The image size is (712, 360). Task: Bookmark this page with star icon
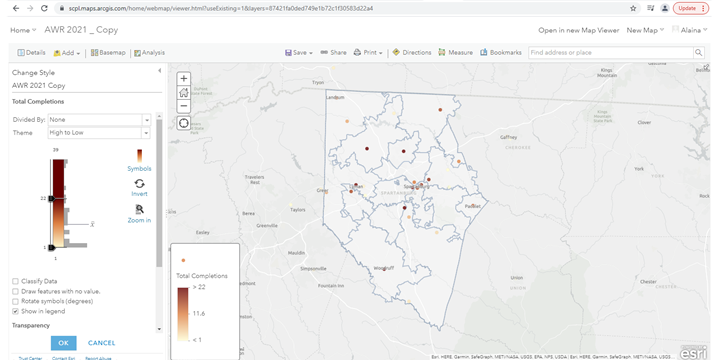(x=633, y=8)
